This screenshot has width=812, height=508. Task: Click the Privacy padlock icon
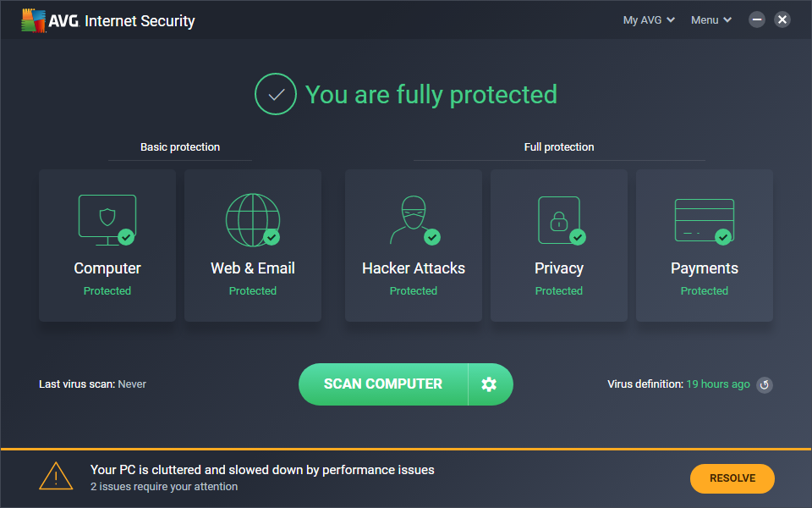tap(558, 219)
